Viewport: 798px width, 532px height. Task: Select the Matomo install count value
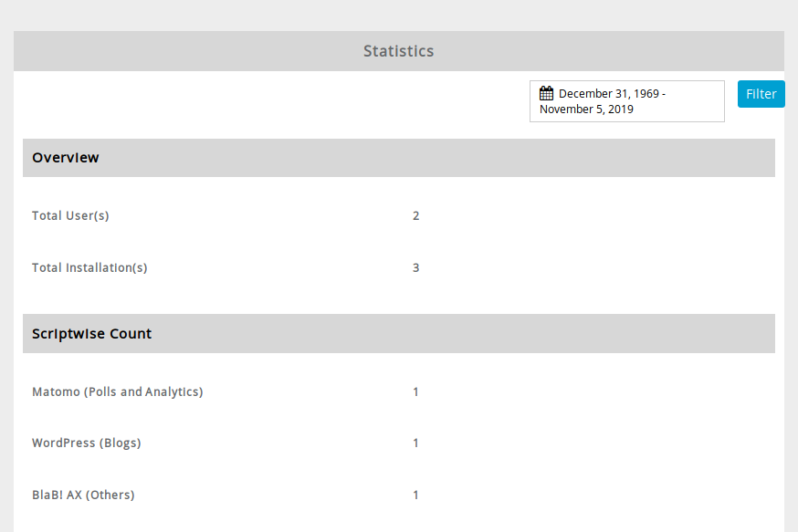pos(416,392)
